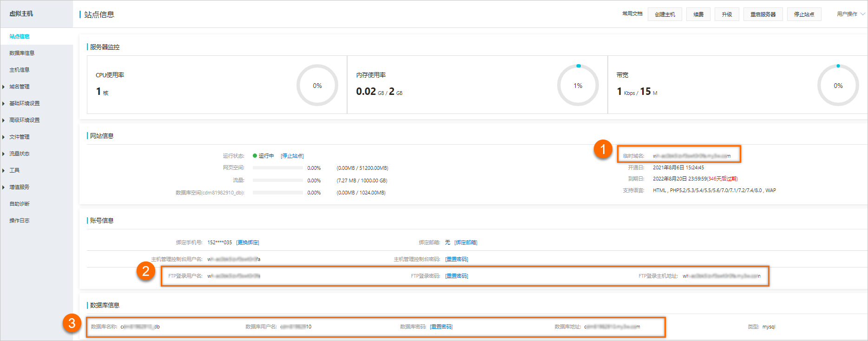
Task: Click the 到期日 expiry date value
Action: pyautogui.click(x=695, y=179)
